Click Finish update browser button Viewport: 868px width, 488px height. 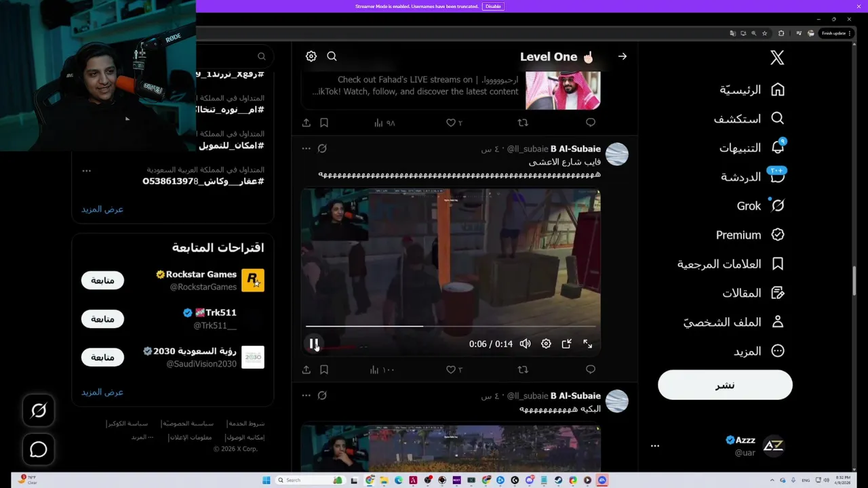pyautogui.click(x=836, y=33)
